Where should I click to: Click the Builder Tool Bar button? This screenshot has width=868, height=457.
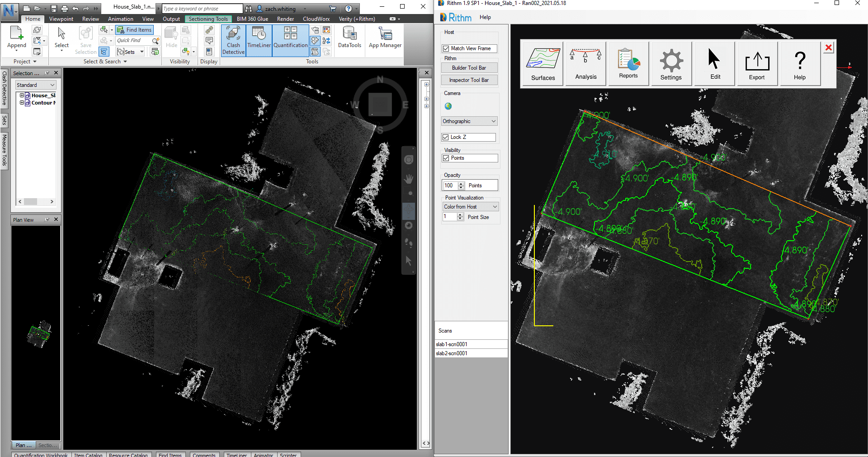[469, 67]
